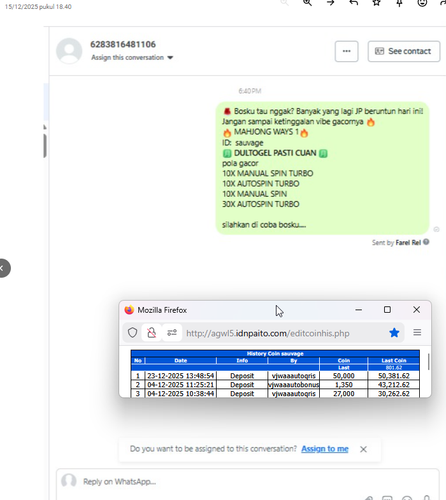Click the collapse sidebar arrow on left edge
446x500 pixels.
3,268
